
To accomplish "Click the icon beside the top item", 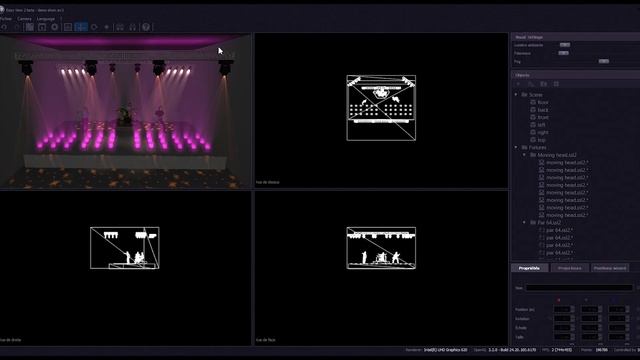I will tap(533, 140).
